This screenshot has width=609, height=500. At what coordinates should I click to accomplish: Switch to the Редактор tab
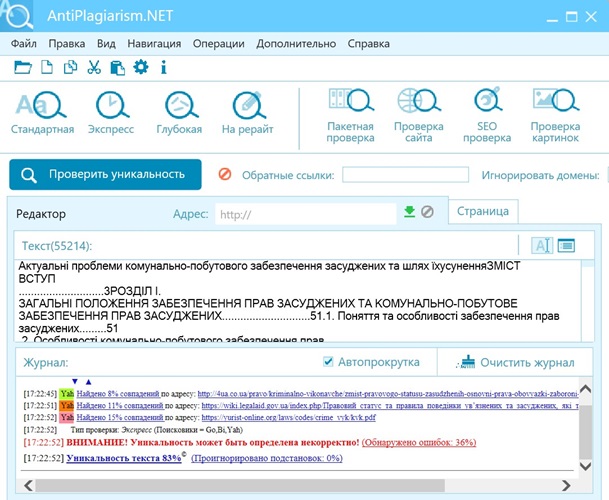[41, 214]
